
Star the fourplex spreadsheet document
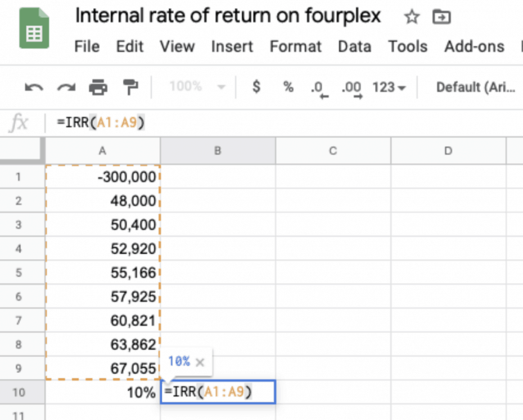click(412, 17)
